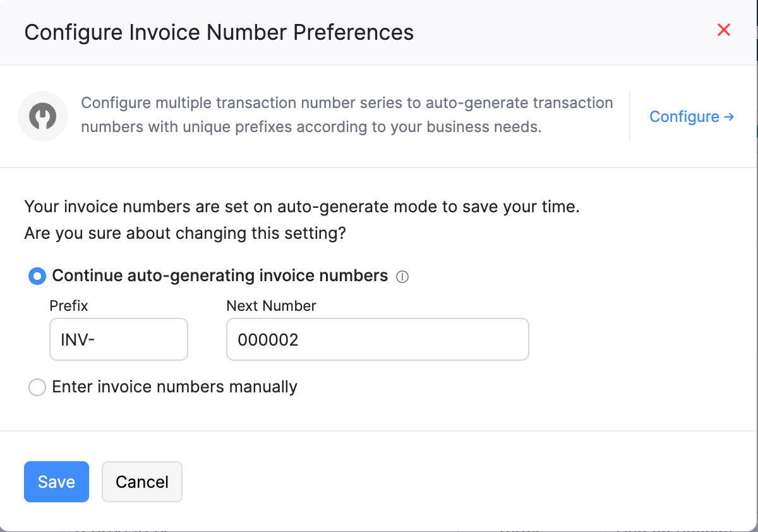This screenshot has height=532, width=758.
Task: Save the invoice number preferences
Action: [56, 481]
